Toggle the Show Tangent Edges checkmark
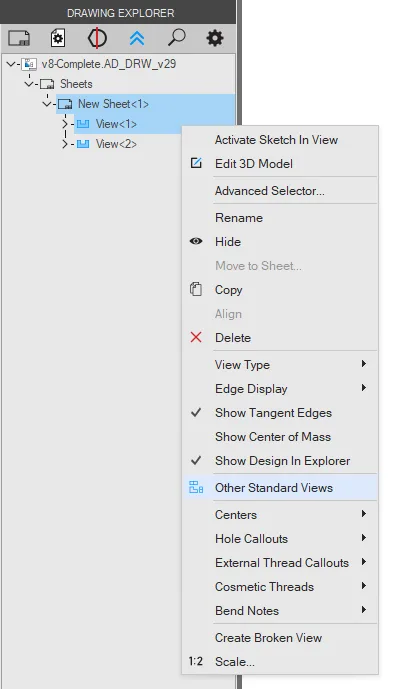This screenshot has height=689, width=393. [x=196, y=412]
